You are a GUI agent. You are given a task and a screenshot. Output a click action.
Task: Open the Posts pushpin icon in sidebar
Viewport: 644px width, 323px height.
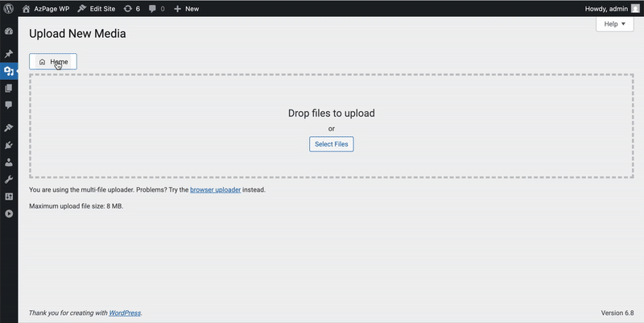[x=9, y=54]
